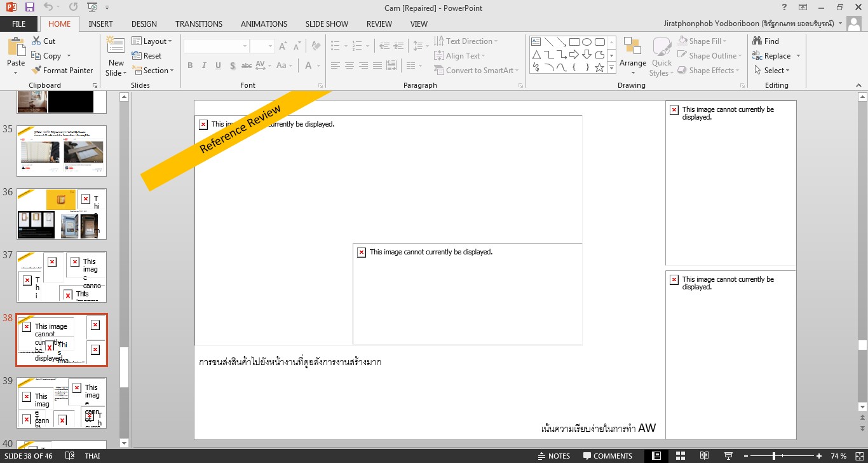Image resolution: width=868 pixels, height=463 pixels.
Task: Click the Start From Beginning slideshow icon
Action: (x=93, y=8)
